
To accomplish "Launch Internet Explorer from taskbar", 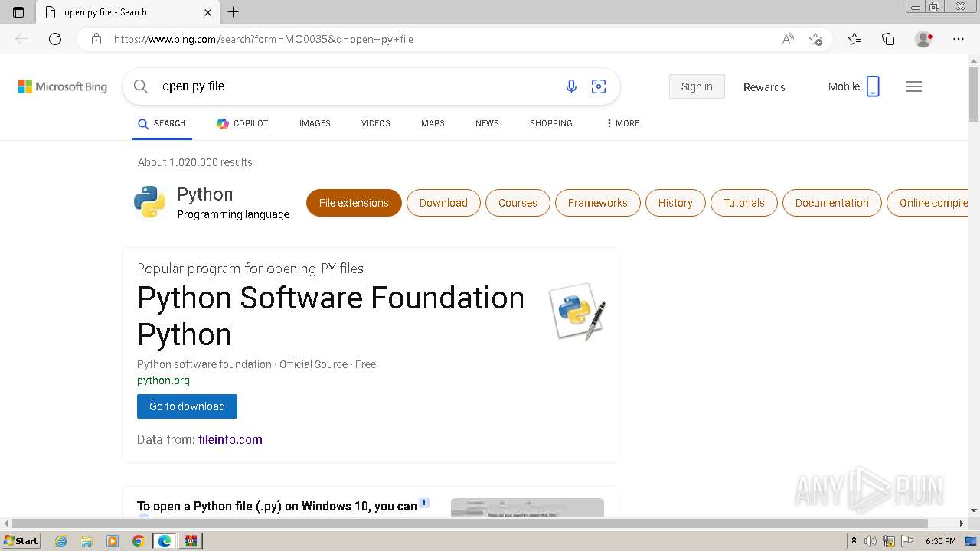I will [x=60, y=541].
